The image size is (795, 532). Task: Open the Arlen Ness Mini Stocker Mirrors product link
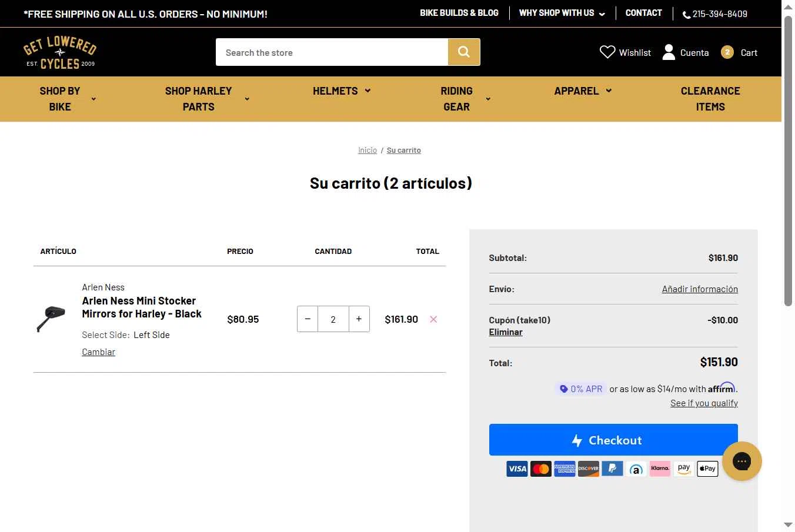tap(142, 307)
